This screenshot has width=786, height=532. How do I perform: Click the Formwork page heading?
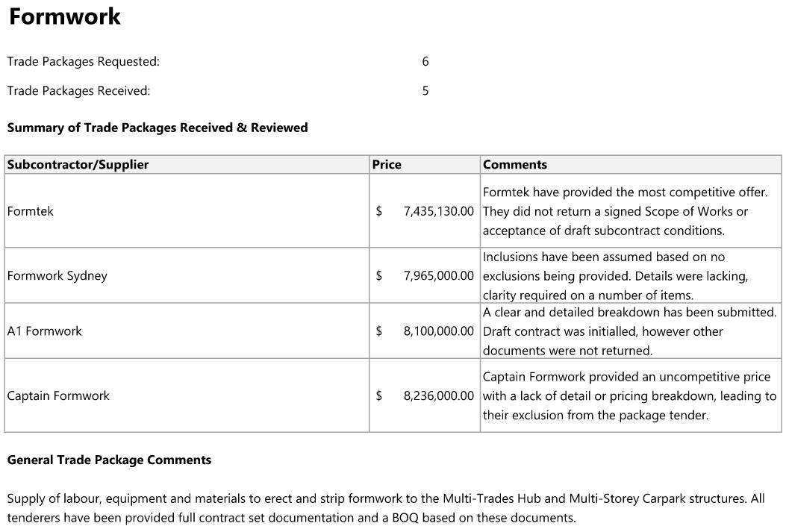point(65,17)
